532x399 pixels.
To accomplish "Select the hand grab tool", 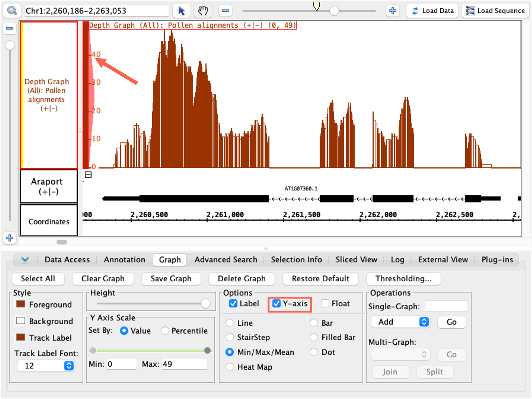I will coord(203,11).
